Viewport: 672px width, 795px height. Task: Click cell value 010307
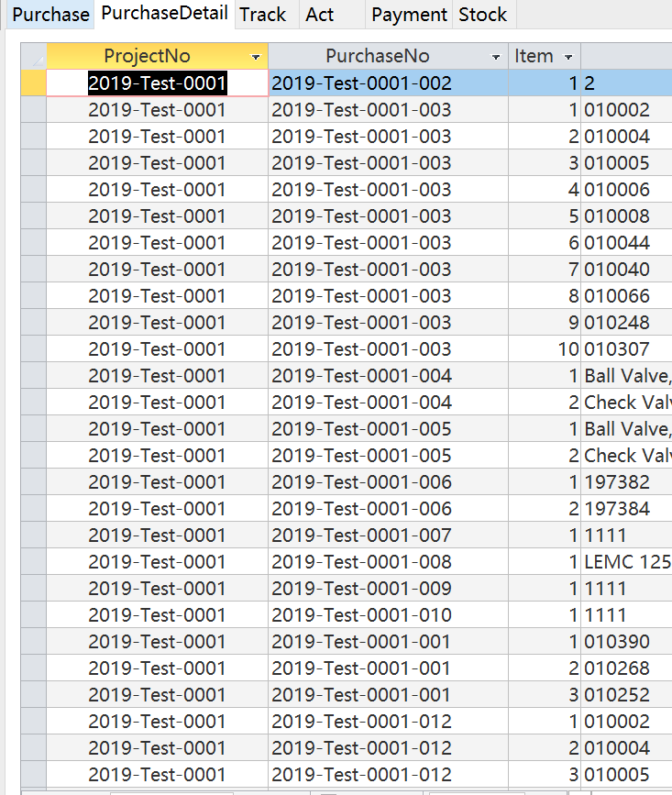tap(626, 348)
